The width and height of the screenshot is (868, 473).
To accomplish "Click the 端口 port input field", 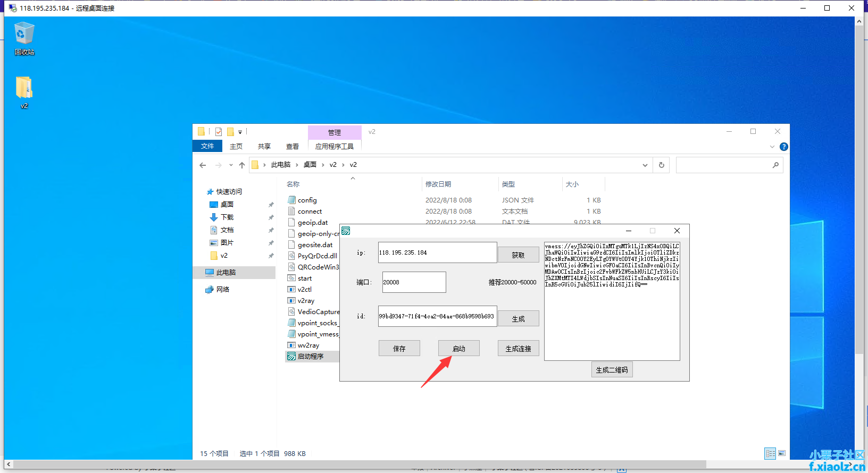I will (x=414, y=282).
